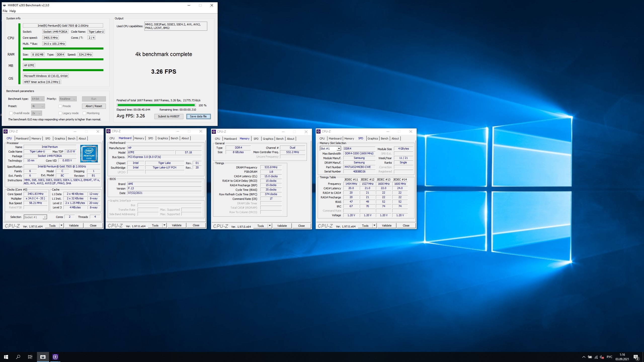This screenshot has width=644, height=362.
Task: Click Validate in the first CPU-Z window
Action: 74,225
